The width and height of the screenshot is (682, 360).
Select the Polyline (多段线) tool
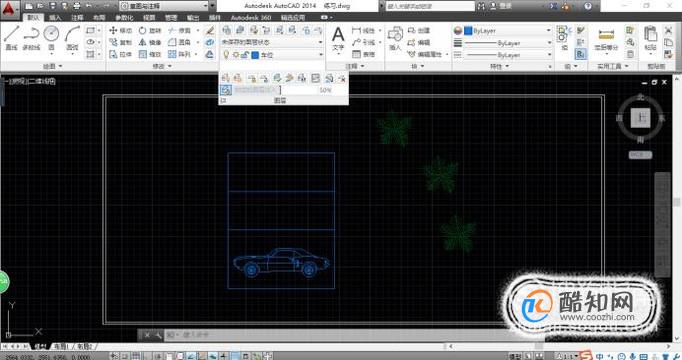click(x=31, y=37)
